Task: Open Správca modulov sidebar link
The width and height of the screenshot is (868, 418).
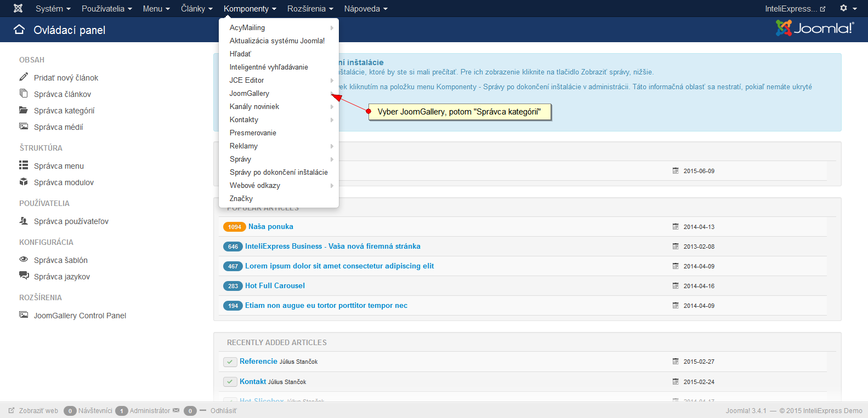Action: [64, 182]
